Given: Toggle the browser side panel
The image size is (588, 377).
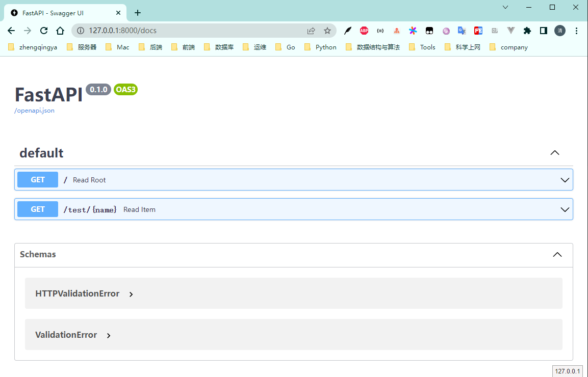Looking at the screenshot, I should pos(543,31).
